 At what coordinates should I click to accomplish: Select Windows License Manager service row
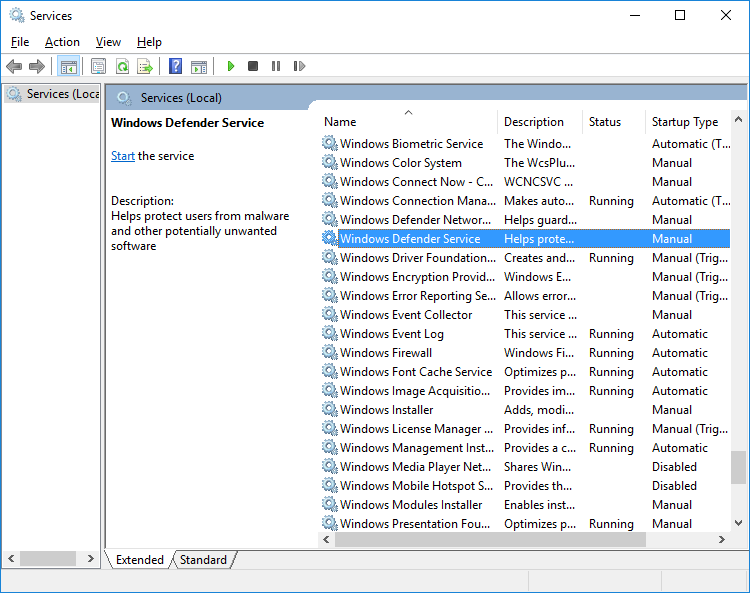pyautogui.click(x=525, y=428)
